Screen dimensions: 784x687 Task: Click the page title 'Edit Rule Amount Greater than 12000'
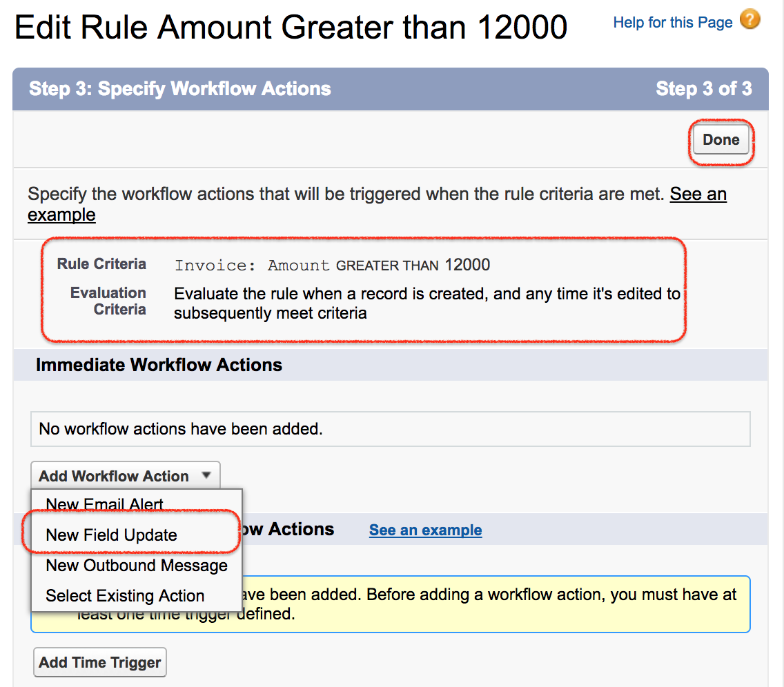click(291, 27)
